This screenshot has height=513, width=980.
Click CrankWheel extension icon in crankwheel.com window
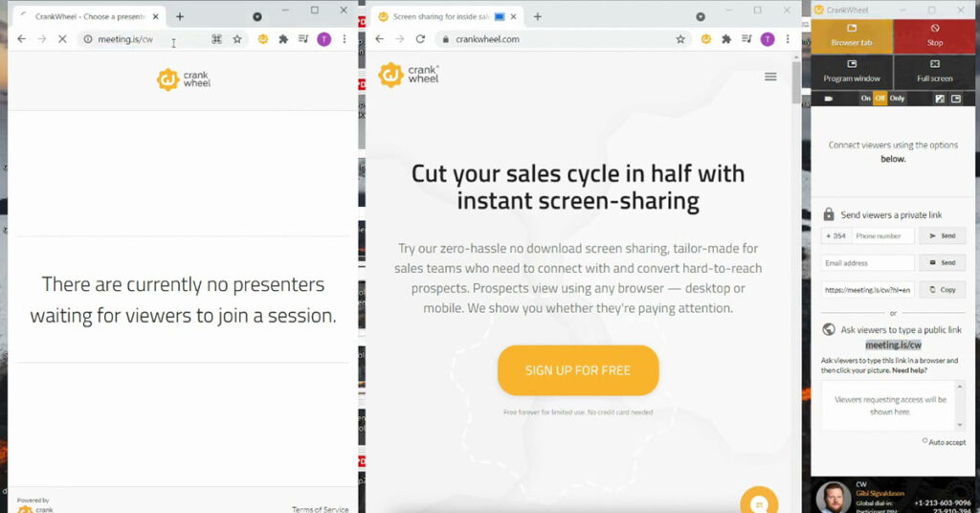(x=705, y=39)
